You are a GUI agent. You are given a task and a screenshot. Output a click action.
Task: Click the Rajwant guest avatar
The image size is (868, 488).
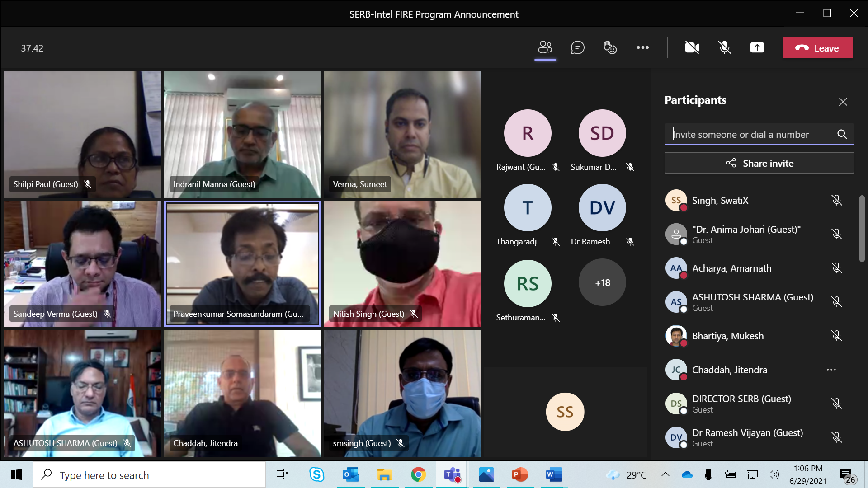tap(528, 133)
